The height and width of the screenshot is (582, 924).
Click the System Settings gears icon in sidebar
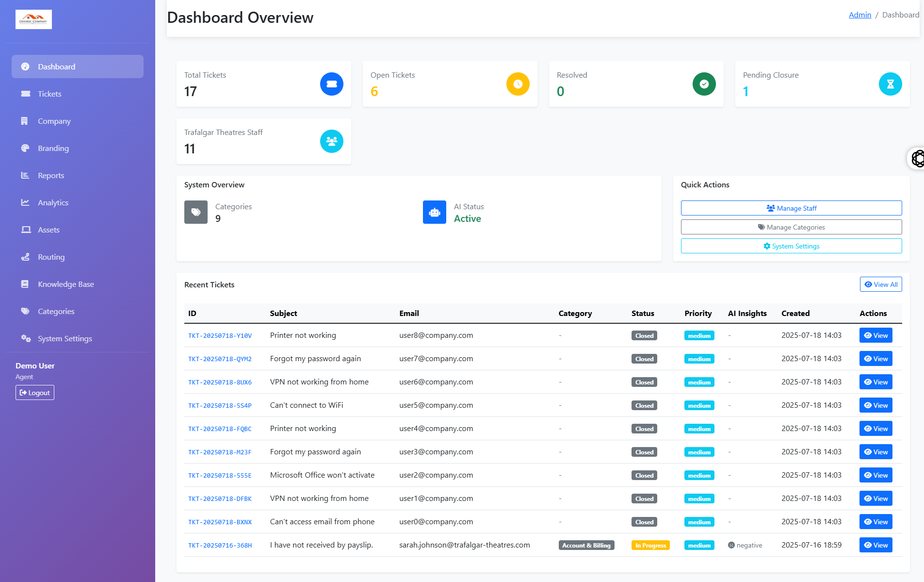click(x=26, y=338)
